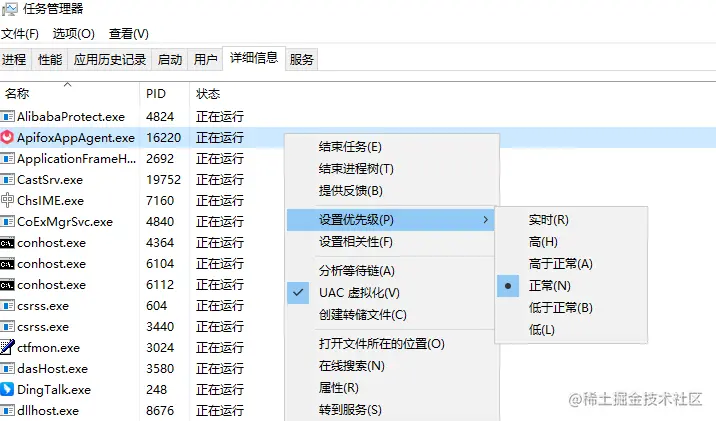Select 正常(N) priority level
Viewport: 716px width, 421px height.
point(571,286)
